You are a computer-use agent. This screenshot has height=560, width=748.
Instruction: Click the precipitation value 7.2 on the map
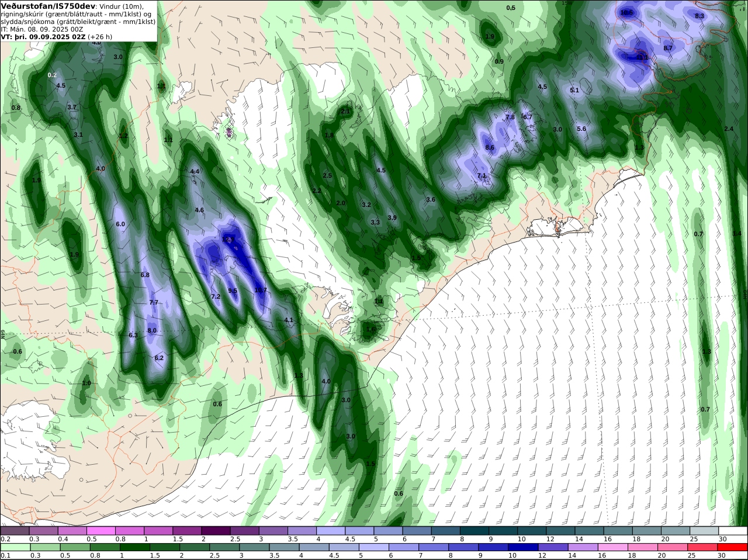[x=216, y=296]
